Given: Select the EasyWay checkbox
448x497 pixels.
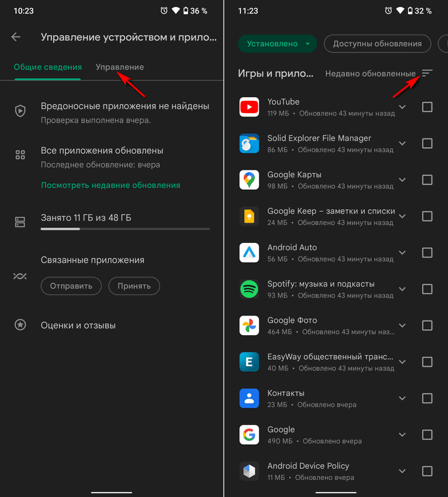Looking at the screenshot, I should click(x=427, y=362).
